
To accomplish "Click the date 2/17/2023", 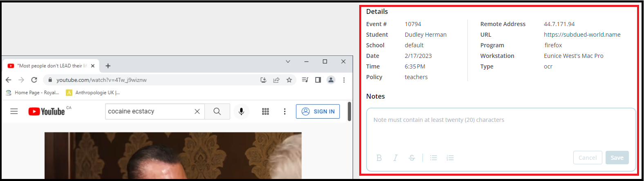I will tap(418, 56).
